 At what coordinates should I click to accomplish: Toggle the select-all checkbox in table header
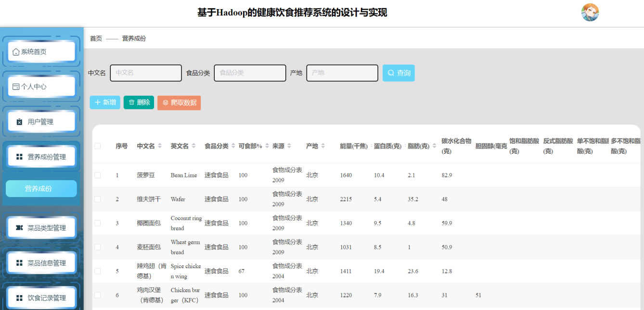(98, 146)
